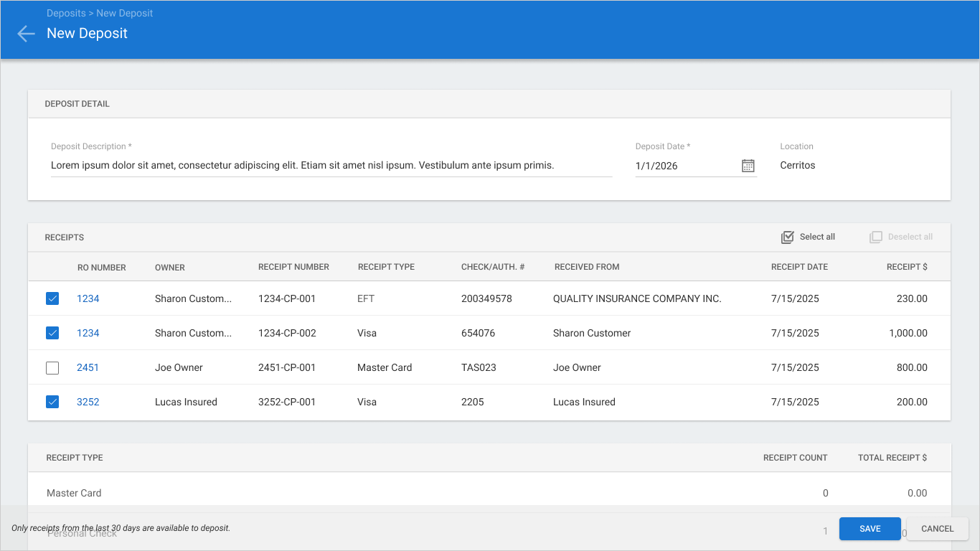
Task: Open the Deposit Date calendar icon
Action: point(748,166)
